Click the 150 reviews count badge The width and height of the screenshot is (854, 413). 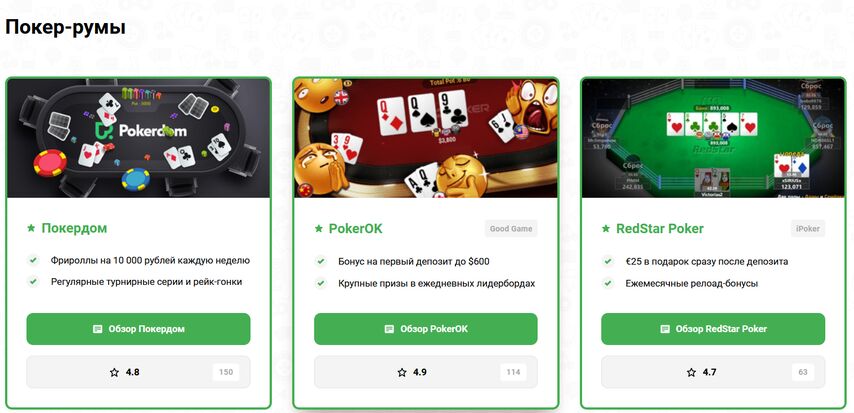pyautogui.click(x=226, y=373)
